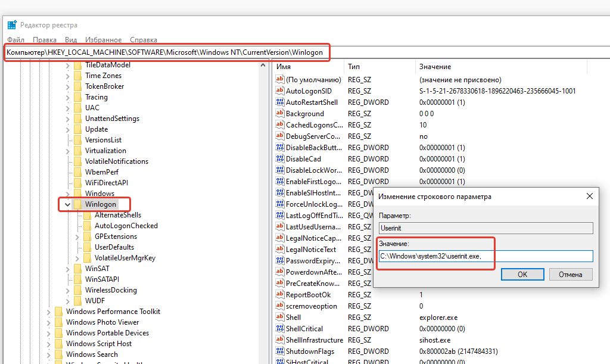610x364 pixels.
Task: Open the Правка menu
Action: [x=45, y=39]
